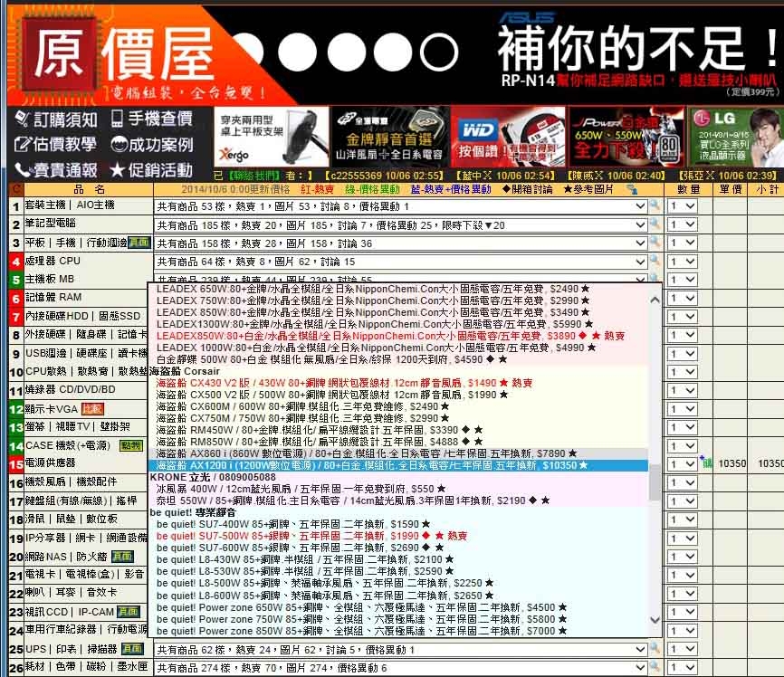Open quantity dropdown on 記憶體 RAM row
Viewport: 784px width, 677px height.
(x=682, y=298)
